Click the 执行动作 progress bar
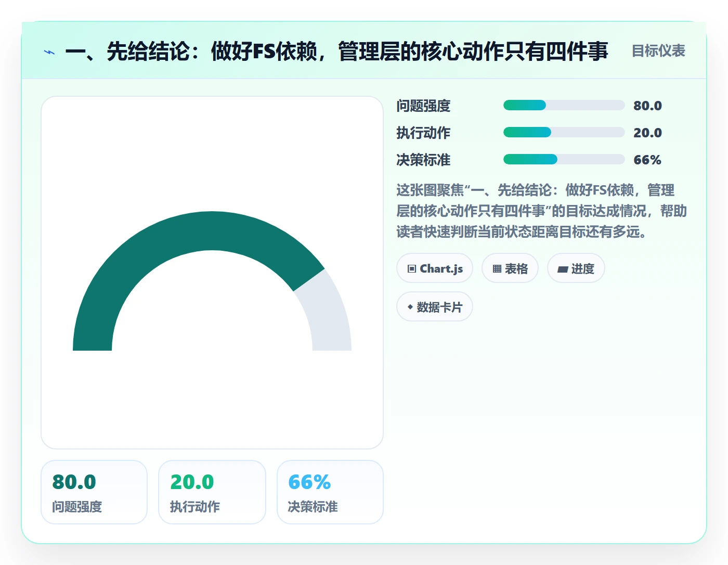This screenshot has width=728, height=565. coord(564,132)
